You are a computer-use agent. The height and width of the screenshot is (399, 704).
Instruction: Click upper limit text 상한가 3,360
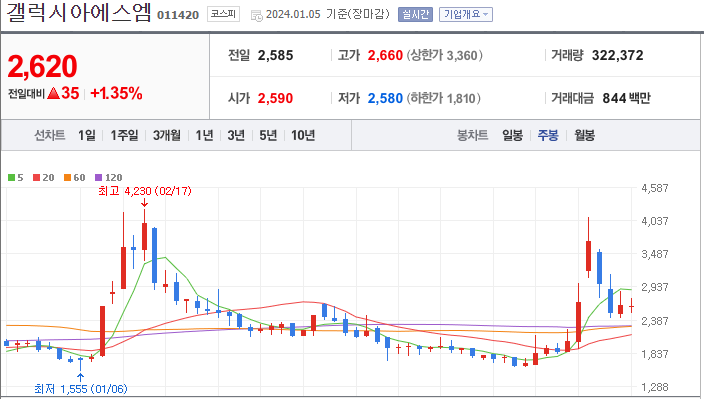tap(444, 56)
